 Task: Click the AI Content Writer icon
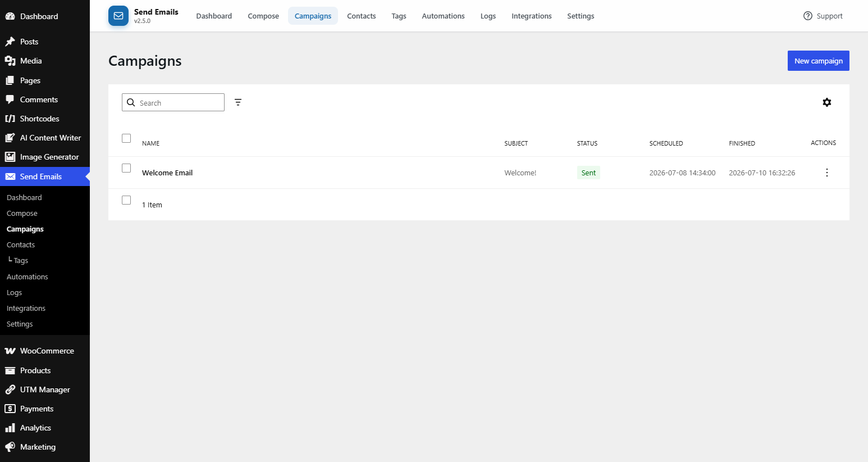(10, 138)
